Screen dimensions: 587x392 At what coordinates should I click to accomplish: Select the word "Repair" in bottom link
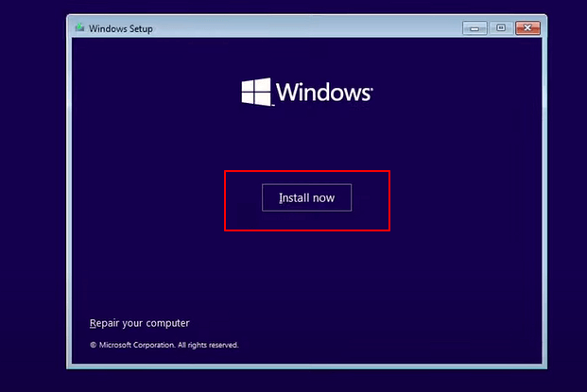(x=105, y=323)
